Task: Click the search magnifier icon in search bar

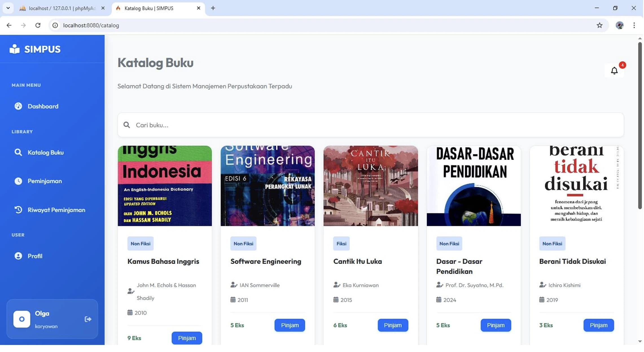Action: pos(127,125)
